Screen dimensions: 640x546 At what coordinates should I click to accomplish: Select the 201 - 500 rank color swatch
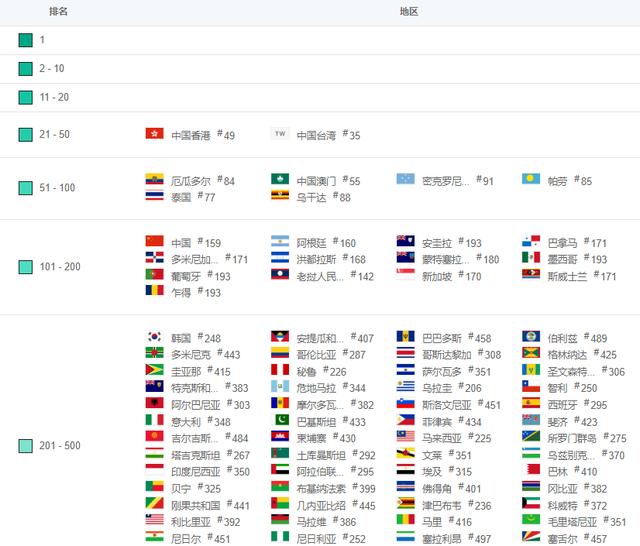pyautogui.click(x=25, y=446)
